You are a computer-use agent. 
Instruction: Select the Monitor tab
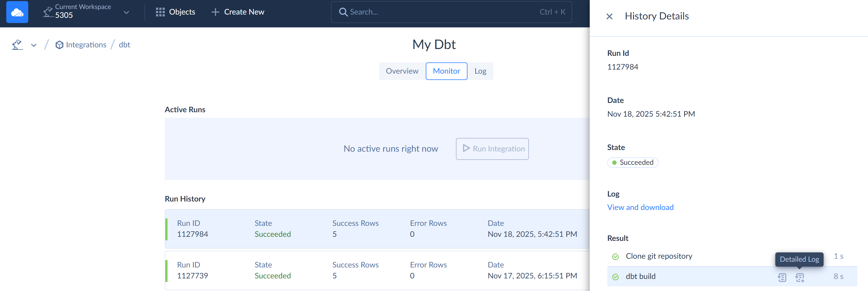pyautogui.click(x=446, y=71)
